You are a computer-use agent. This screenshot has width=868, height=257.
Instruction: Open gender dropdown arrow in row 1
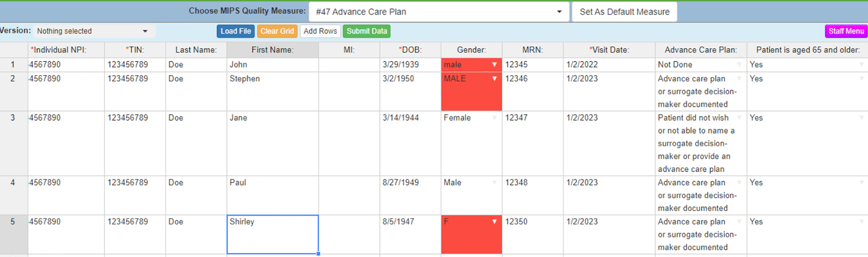click(x=494, y=65)
